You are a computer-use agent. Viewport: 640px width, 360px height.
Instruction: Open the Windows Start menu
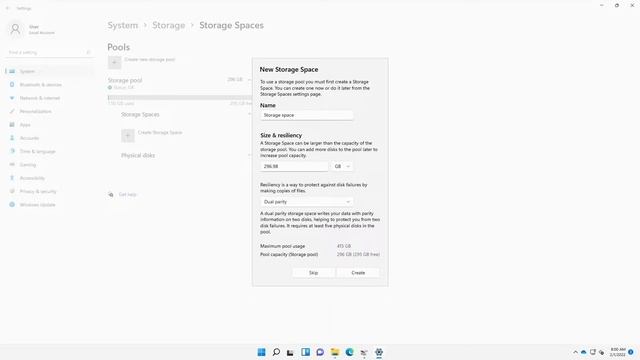[262, 352]
